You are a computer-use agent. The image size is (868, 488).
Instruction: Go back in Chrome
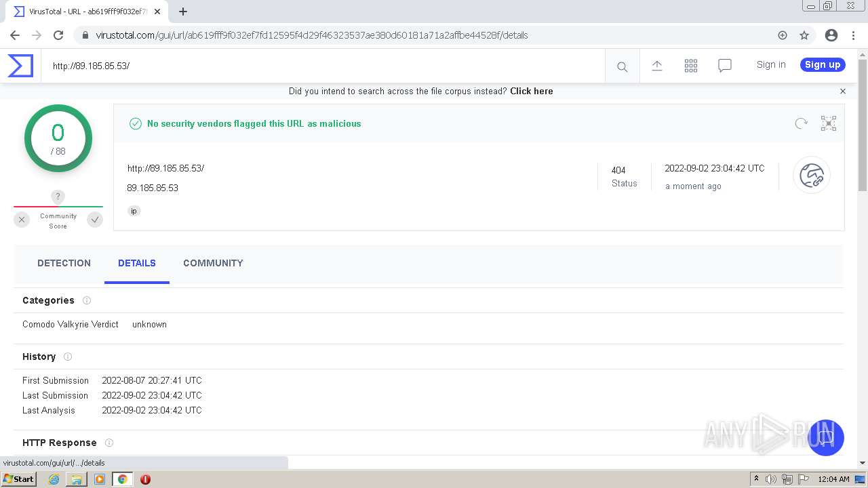click(15, 35)
